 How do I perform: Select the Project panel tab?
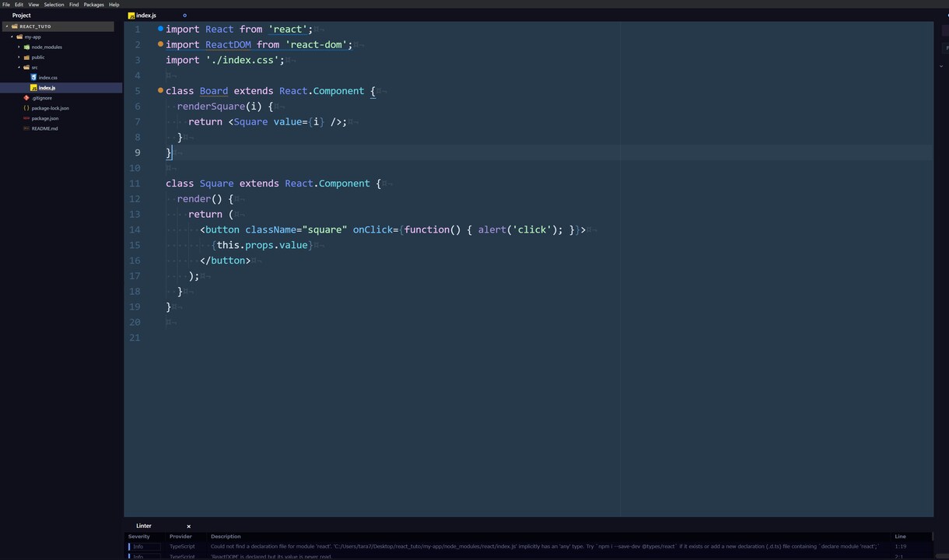(22, 16)
